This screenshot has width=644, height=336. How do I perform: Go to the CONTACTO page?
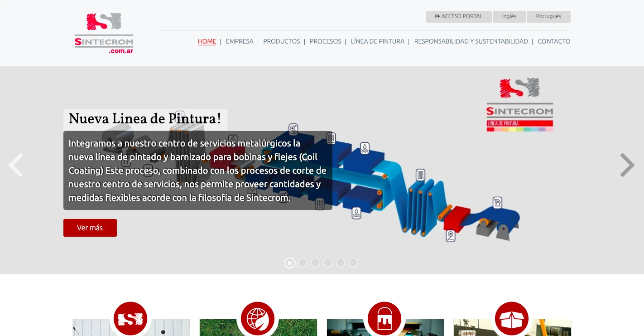click(554, 41)
